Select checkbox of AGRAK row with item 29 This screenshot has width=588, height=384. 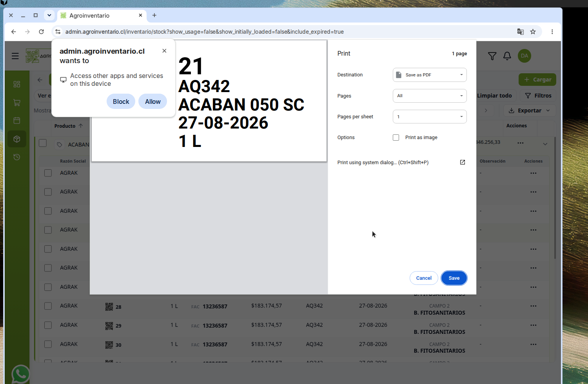48,325
